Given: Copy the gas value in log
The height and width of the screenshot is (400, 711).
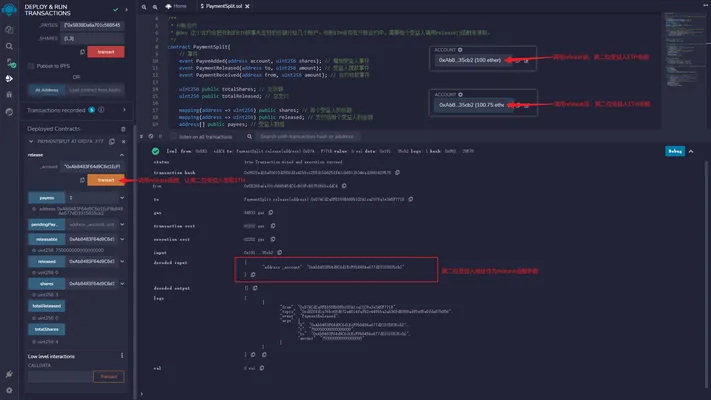Looking at the screenshot, I should pyautogui.click(x=271, y=212).
